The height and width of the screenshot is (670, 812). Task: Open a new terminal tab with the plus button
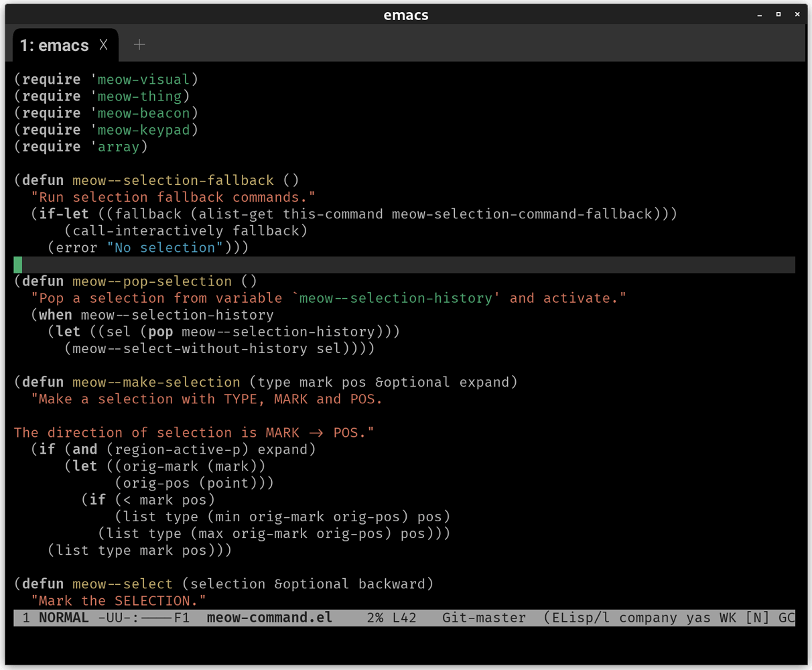[x=139, y=45]
